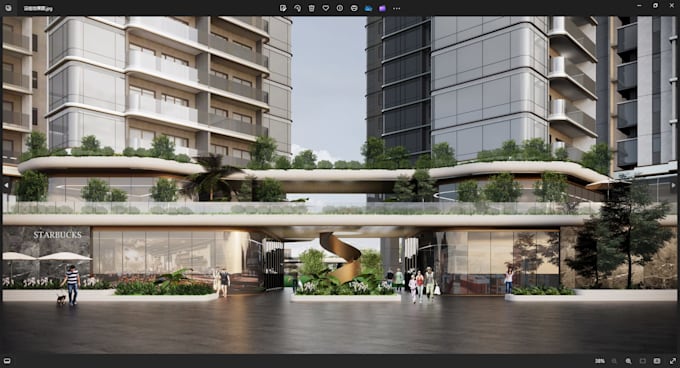Toggle the filmstrip icon at bottom left
The height and width of the screenshot is (368, 680).
[7, 361]
